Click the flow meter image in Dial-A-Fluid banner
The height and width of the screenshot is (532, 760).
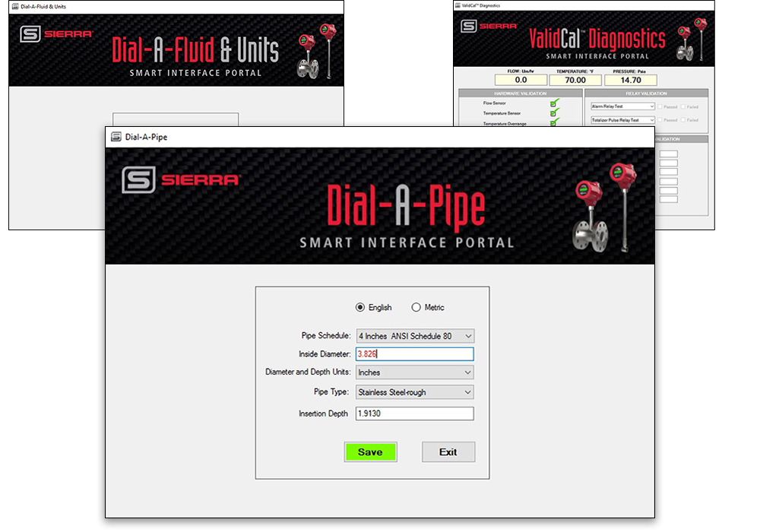pos(317,52)
